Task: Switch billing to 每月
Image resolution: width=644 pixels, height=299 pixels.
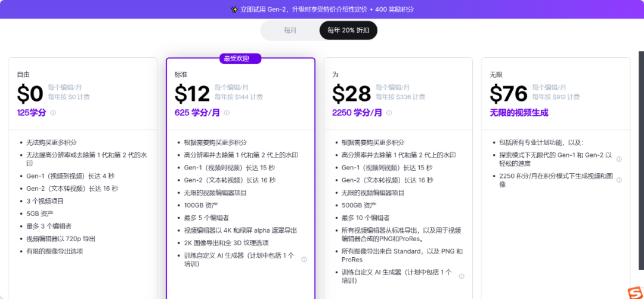Action: tap(290, 30)
